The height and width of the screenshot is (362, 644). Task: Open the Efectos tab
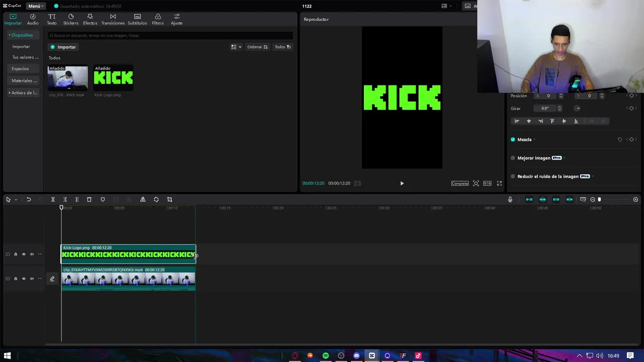90,19
